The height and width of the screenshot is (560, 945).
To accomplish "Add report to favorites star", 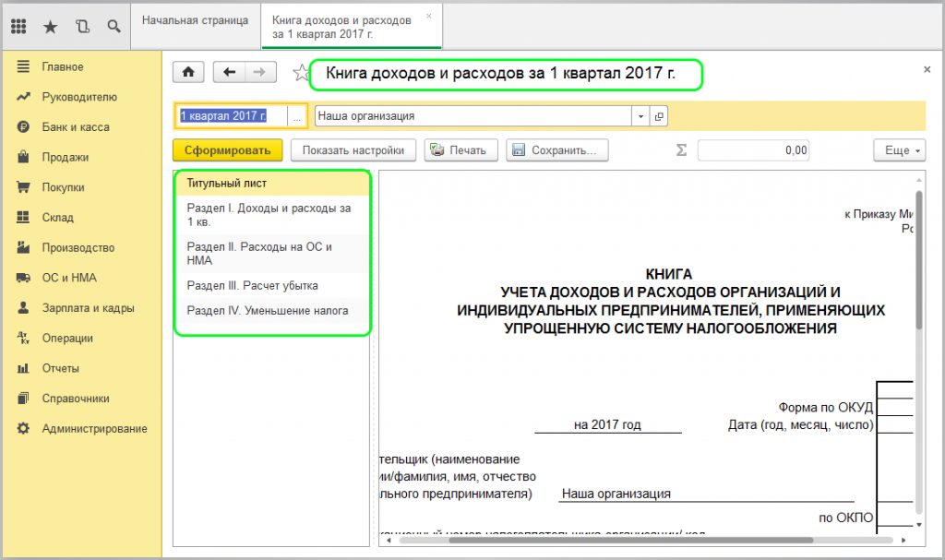I will [299, 73].
